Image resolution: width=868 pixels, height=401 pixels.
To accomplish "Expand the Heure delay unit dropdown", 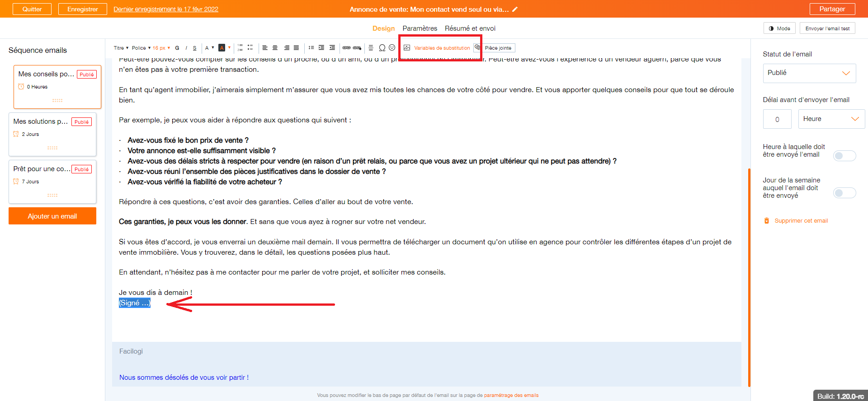I will [x=831, y=119].
